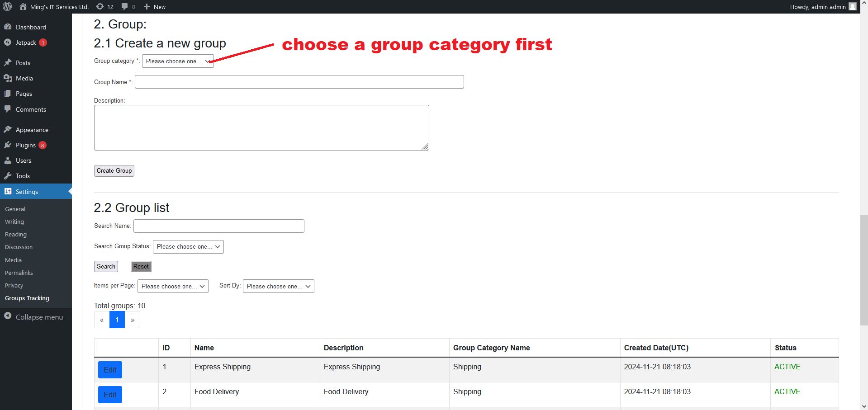The height and width of the screenshot is (410, 868).
Task: Expand the Search Group Status dropdown
Action: click(188, 247)
